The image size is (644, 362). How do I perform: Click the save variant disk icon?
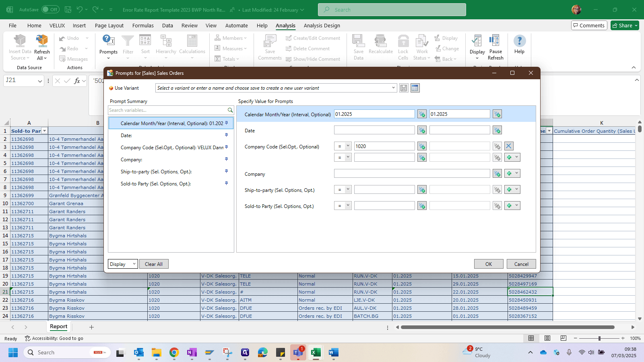click(x=404, y=88)
